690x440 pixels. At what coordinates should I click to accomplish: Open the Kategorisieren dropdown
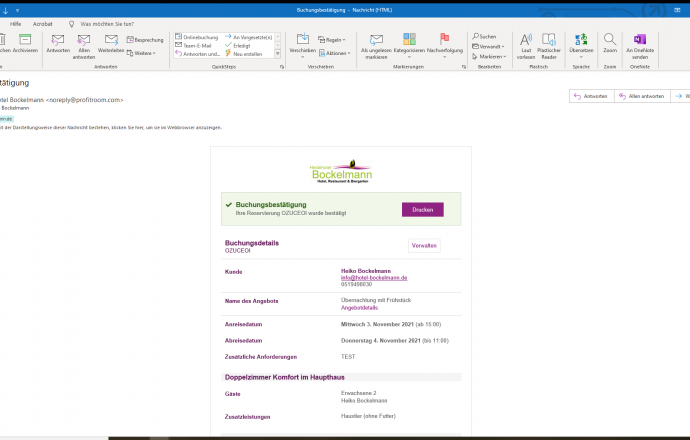409,46
